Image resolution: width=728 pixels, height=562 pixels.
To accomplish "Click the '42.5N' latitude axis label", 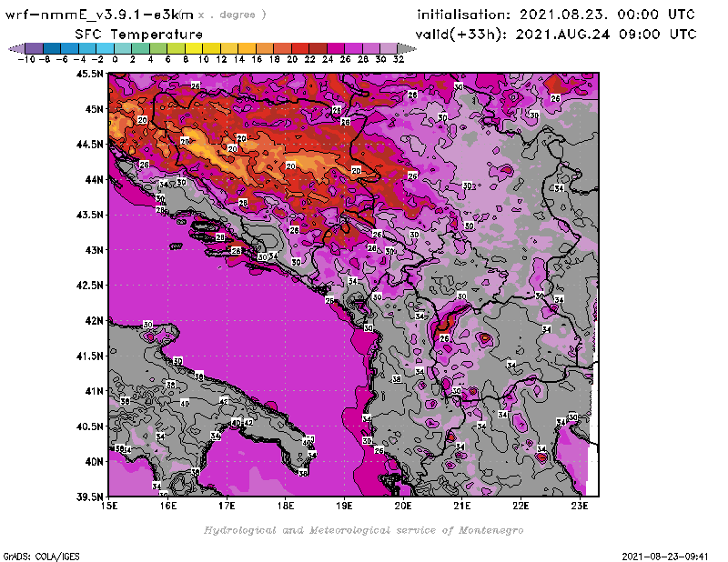I will pos(89,286).
